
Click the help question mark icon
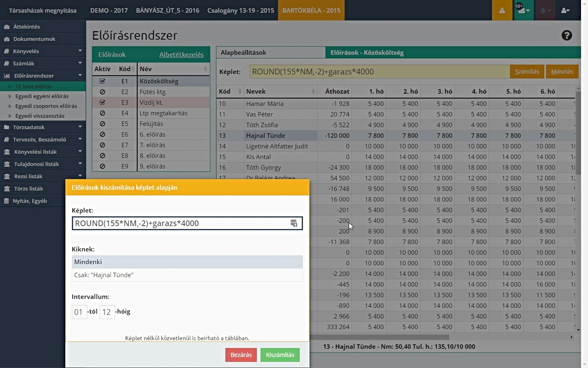(x=566, y=36)
